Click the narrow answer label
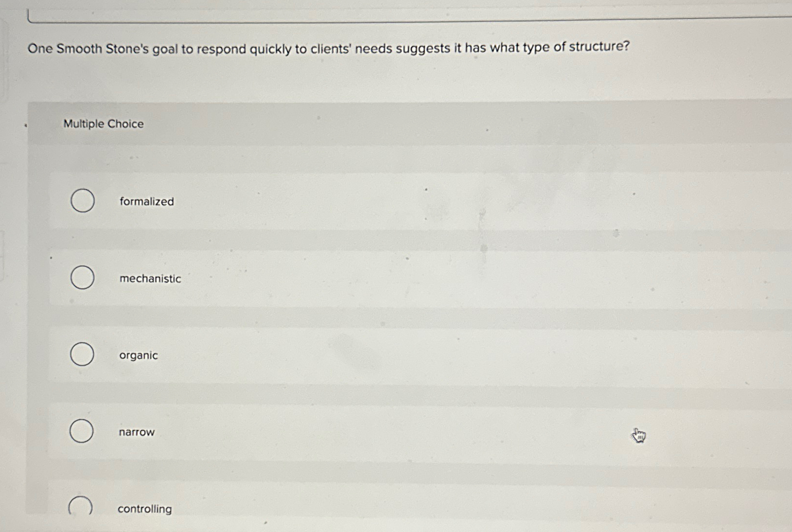Image resolution: width=792 pixels, height=532 pixels. 137,432
